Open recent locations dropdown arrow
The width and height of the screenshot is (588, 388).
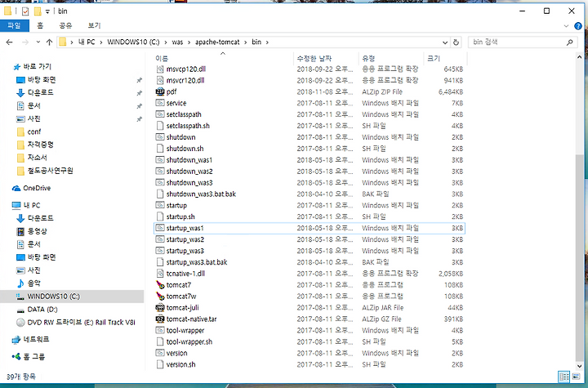(38, 42)
